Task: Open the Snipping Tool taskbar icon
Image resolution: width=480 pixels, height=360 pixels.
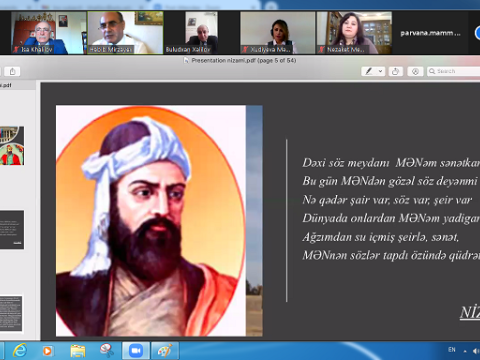Action: click(107, 351)
